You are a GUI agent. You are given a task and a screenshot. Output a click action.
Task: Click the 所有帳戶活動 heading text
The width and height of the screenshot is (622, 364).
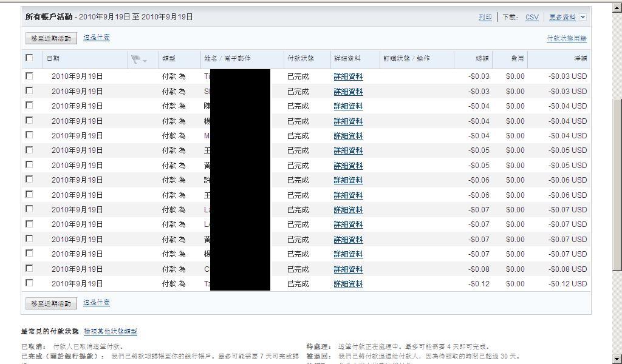(x=49, y=17)
